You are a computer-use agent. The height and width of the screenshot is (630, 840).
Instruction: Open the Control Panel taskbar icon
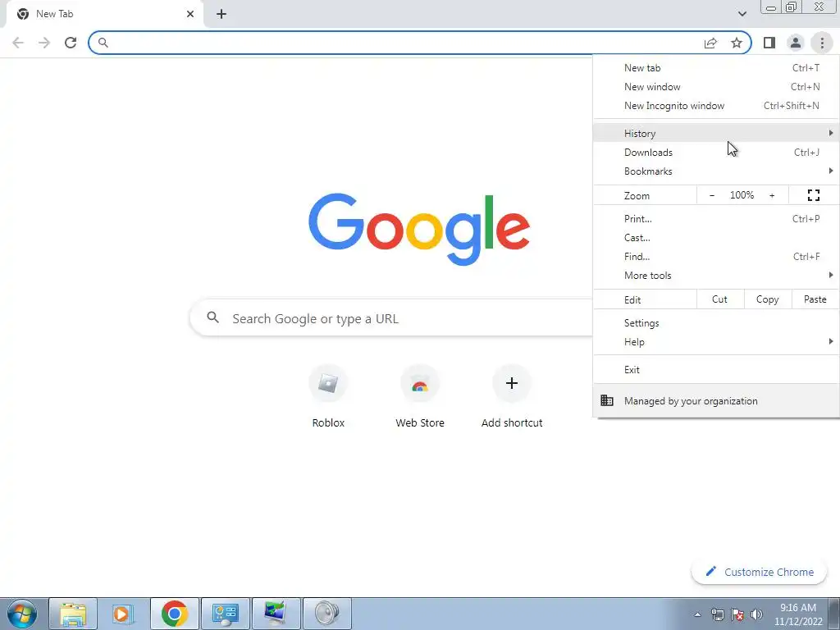coord(226,614)
